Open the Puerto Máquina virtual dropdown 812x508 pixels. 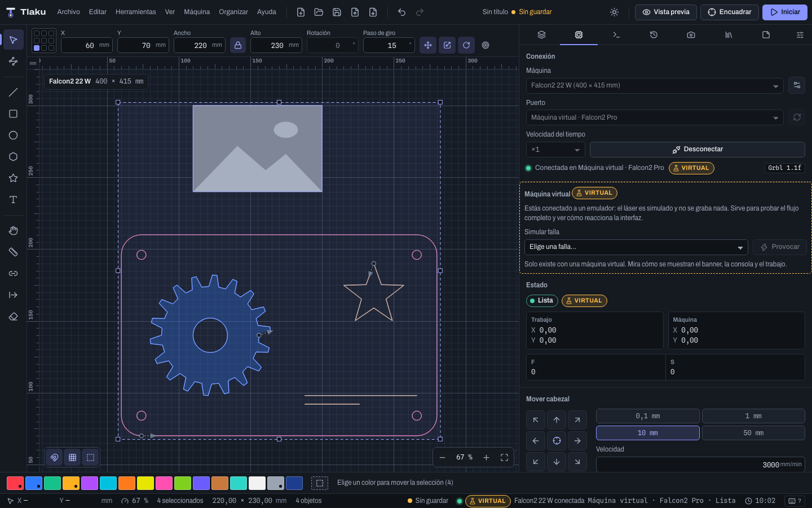pyautogui.click(x=655, y=117)
